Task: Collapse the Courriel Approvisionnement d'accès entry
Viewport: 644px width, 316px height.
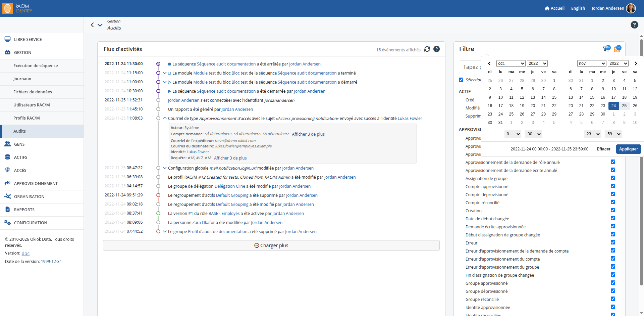Action: click(165, 118)
